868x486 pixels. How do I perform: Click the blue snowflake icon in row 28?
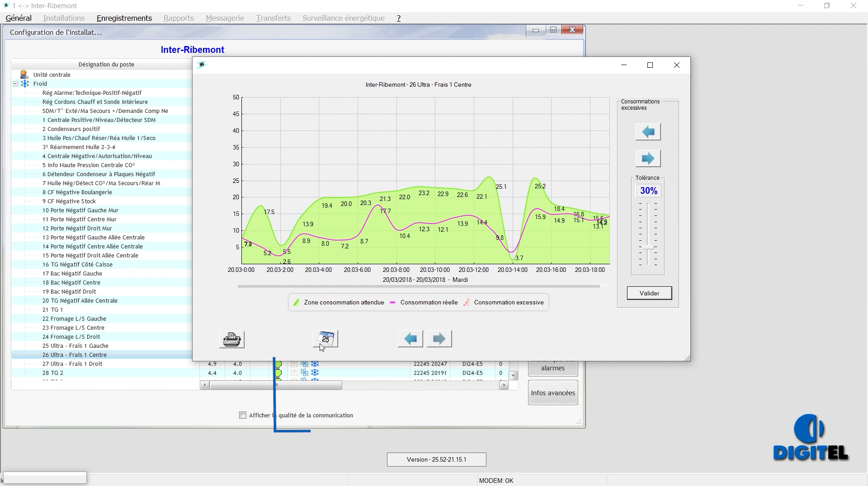(x=315, y=373)
